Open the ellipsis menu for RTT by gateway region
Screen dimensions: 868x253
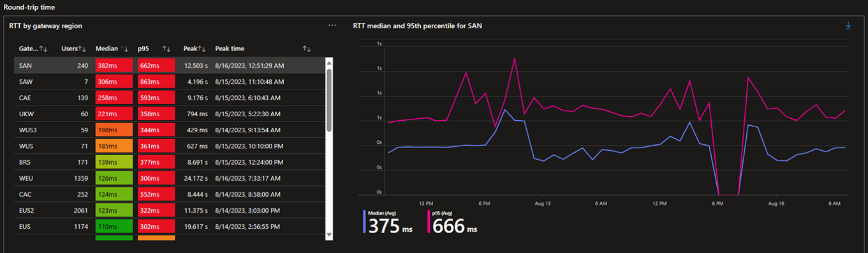(332, 26)
